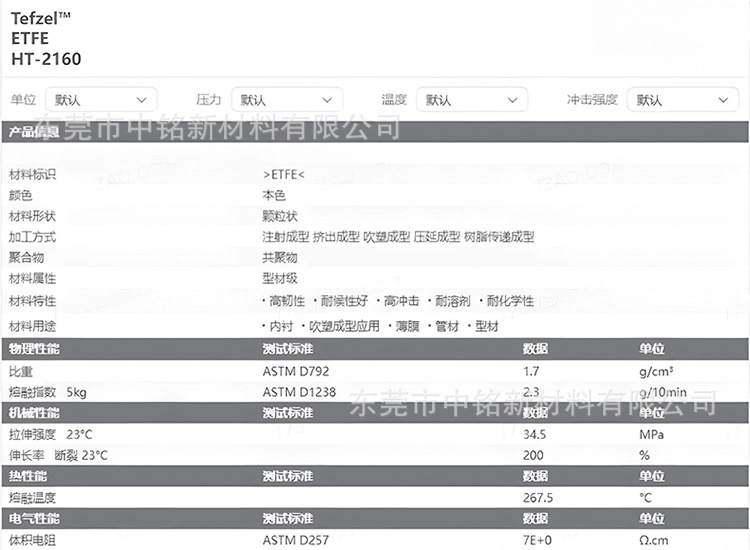
Task: Click the ASTM D1238 test standard
Action: pos(299,393)
